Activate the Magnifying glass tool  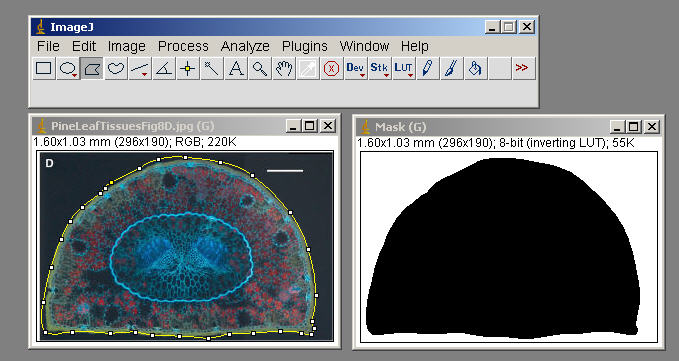[x=260, y=68]
